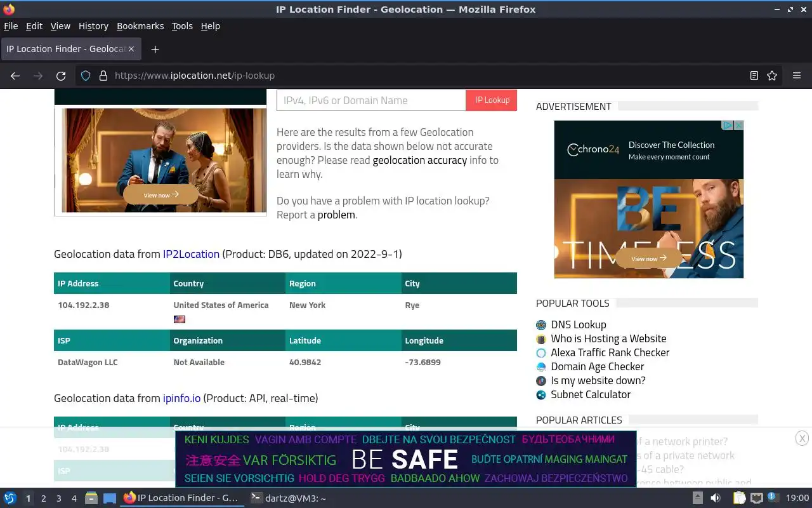Click the clipboard icon in system tray
Image resolution: width=812 pixels, height=508 pixels.
coord(739,498)
